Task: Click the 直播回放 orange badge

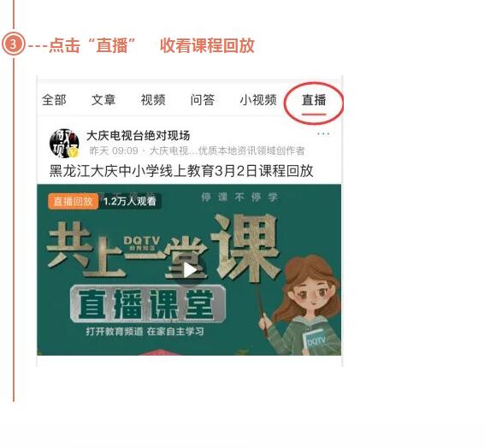Action: 73,202
